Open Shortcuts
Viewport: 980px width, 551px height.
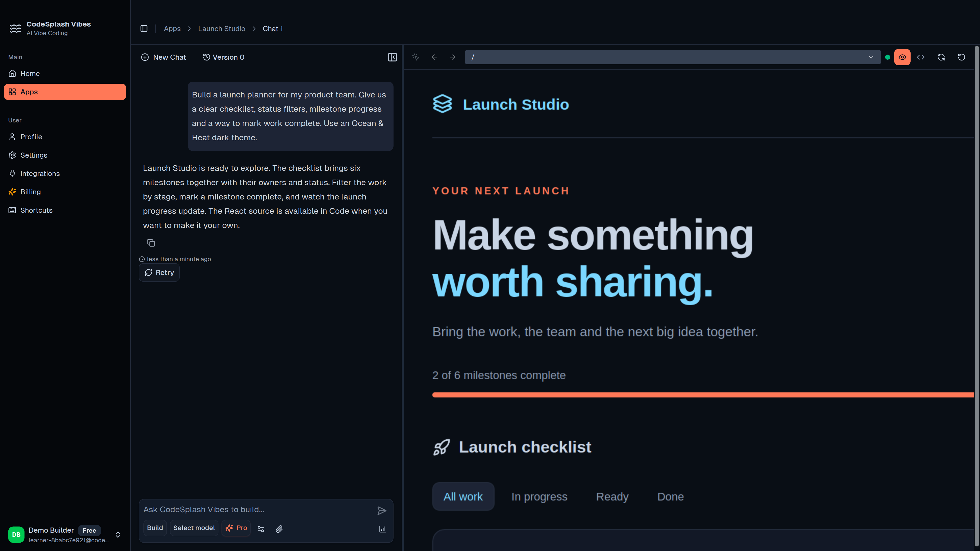(65, 210)
